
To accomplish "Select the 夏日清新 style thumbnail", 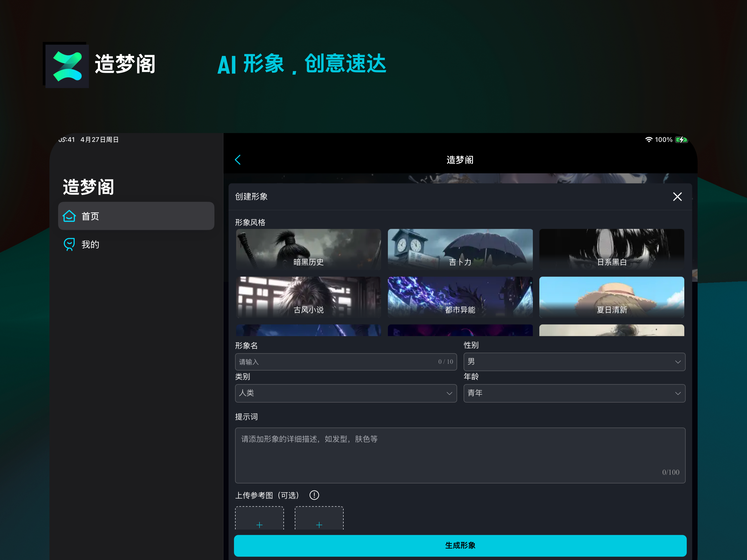I will (x=612, y=297).
